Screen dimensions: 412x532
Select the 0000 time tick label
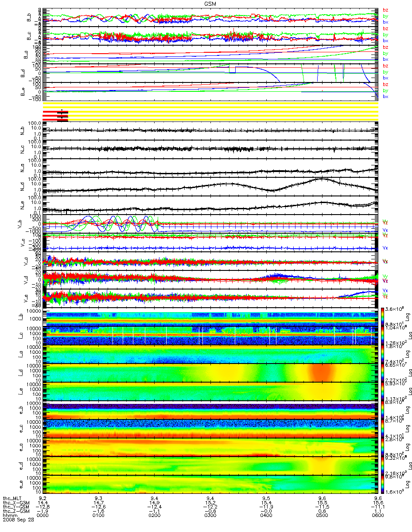43,514
